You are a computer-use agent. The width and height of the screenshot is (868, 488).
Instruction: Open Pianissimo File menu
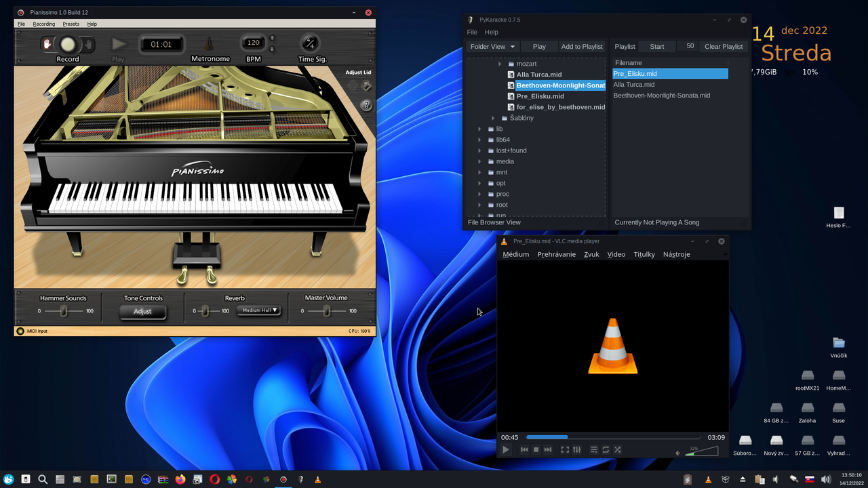(x=21, y=24)
